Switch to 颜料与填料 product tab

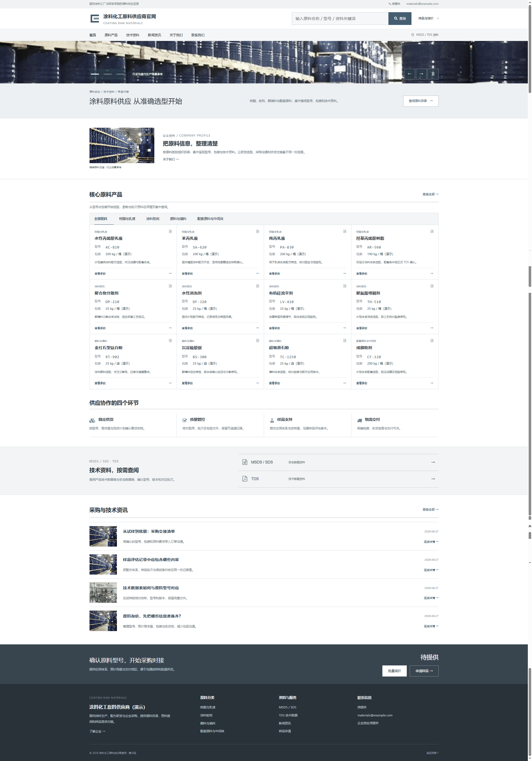tap(178, 219)
